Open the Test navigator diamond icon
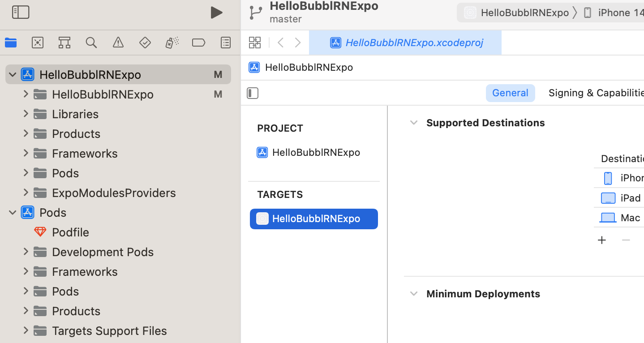 145,43
